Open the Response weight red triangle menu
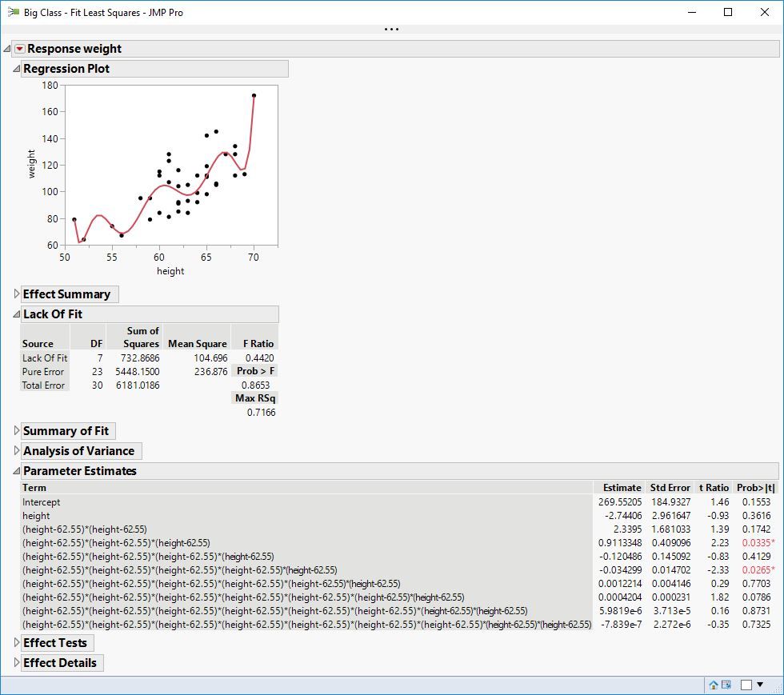 (19, 49)
